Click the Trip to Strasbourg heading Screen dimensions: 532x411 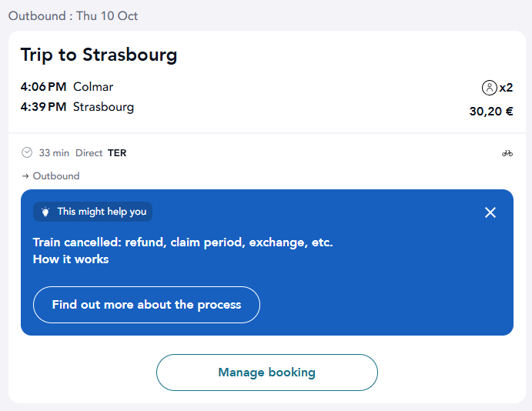[x=99, y=55]
